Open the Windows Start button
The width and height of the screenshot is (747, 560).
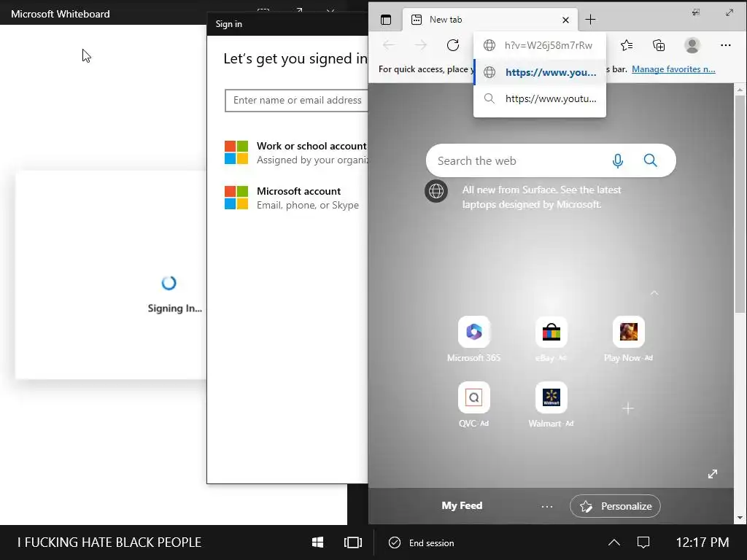[x=318, y=542]
